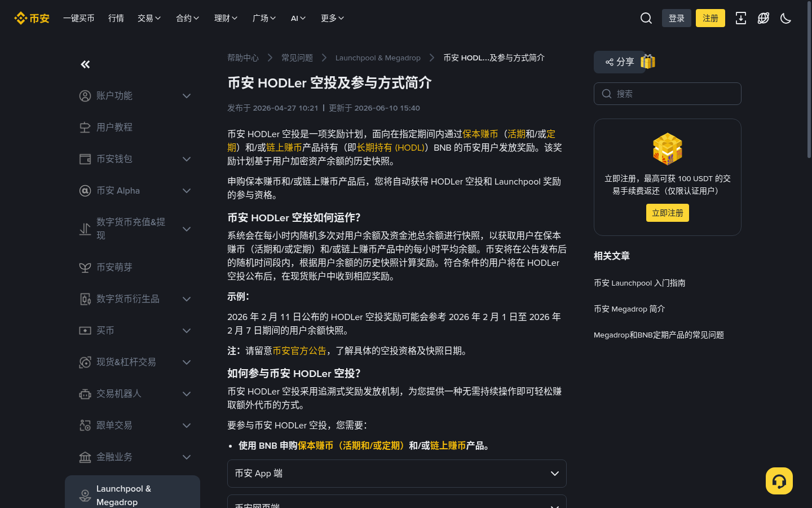Open the gift box icon beside 分享
The height and width of the screenshot is (508, 812).
tap(648, 62)
